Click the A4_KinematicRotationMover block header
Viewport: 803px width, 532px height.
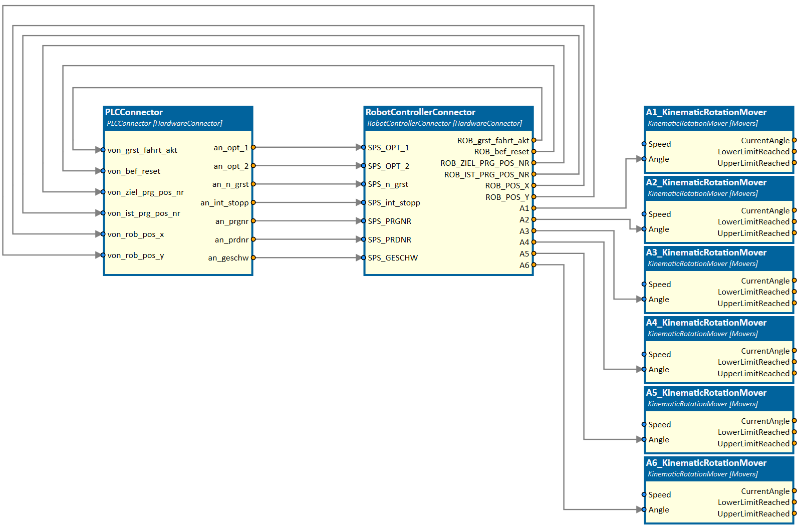pos(719,328)
